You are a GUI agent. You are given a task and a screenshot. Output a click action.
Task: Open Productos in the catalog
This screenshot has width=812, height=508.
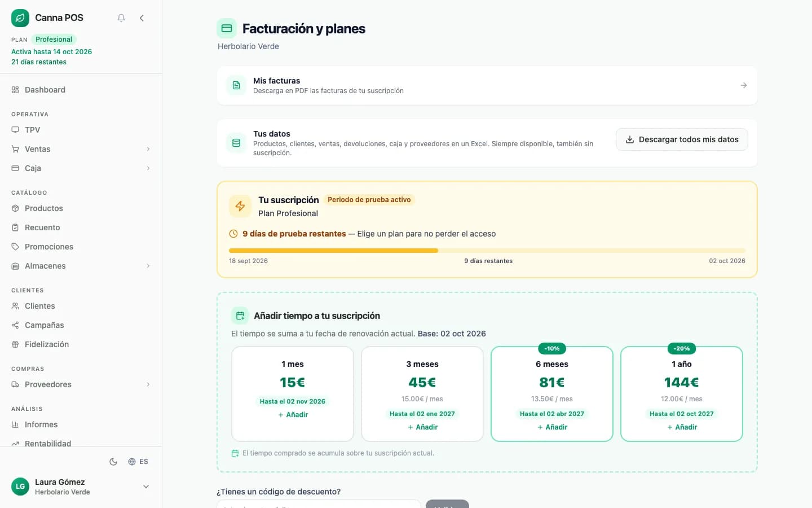tap(81, 208)
